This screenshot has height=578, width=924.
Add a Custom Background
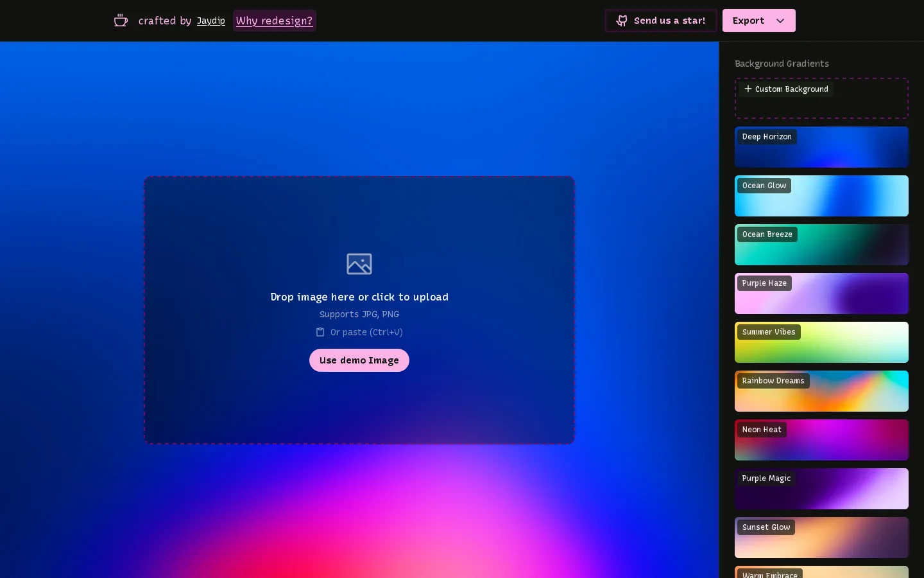821,98
